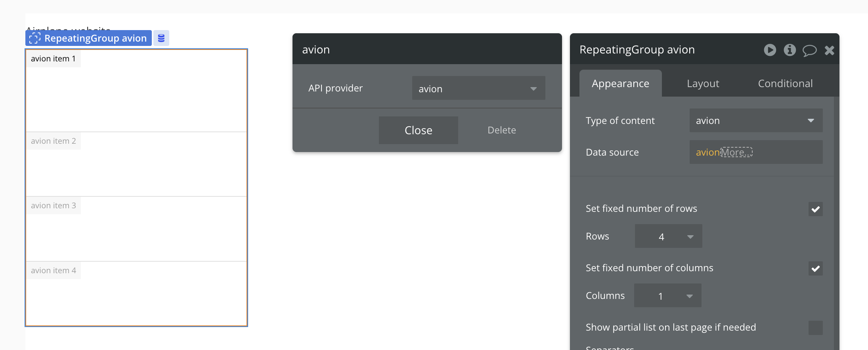Open the Columns count dropdown
Viewport: 868px width, 350px height.
[x=667, y=296]
